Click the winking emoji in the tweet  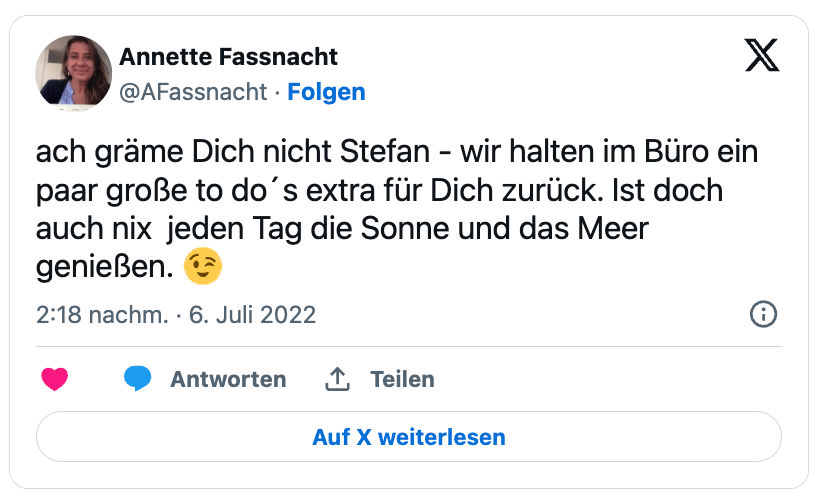(203, 267)
